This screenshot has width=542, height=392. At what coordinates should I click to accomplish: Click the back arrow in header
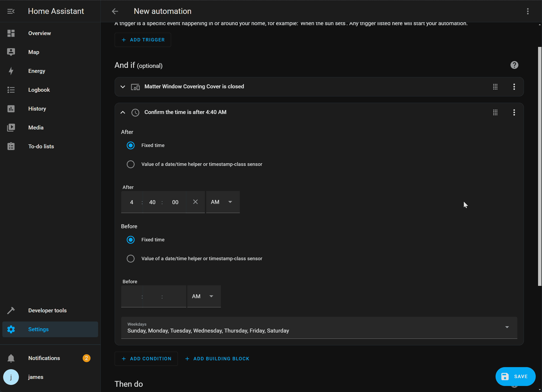tap(115, 11)
